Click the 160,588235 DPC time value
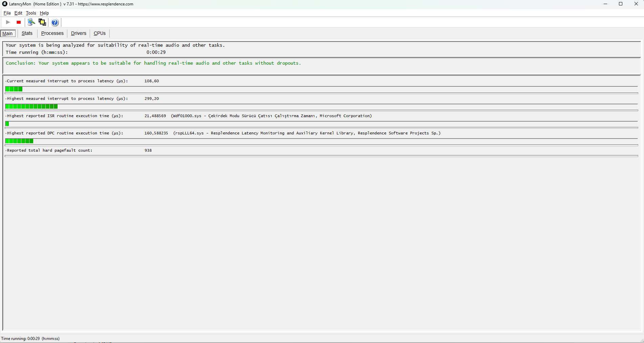The height and width of the screenshot is (343, 644). pos(156,133)
